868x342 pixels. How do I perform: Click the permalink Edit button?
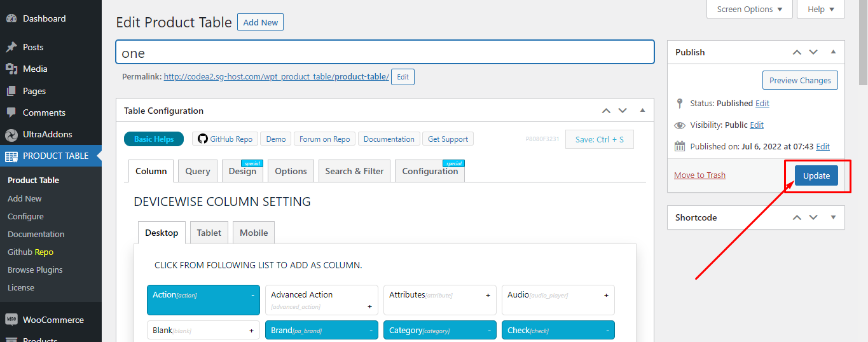[x=403, y=77]
